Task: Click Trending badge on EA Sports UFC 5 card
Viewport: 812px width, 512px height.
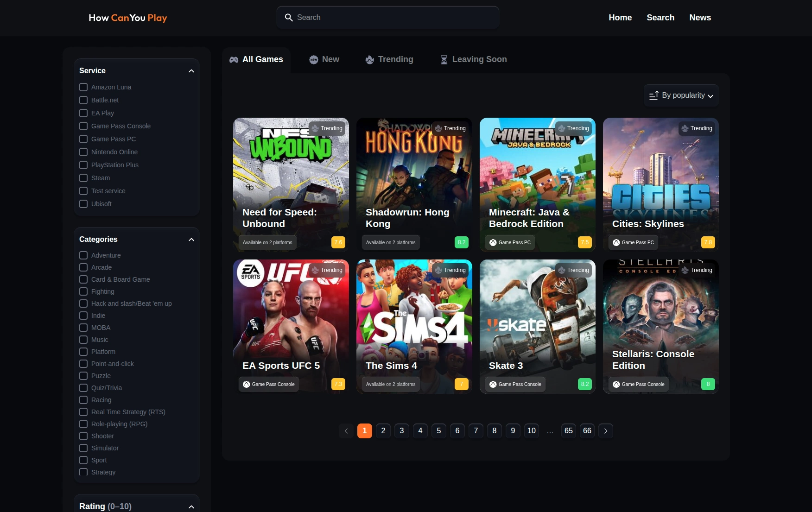Action: pyautogui.click(x=327, y=270)
